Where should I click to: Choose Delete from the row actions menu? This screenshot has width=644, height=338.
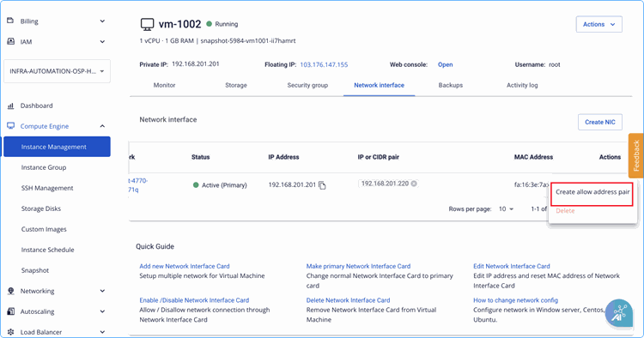tap(565, 211)
